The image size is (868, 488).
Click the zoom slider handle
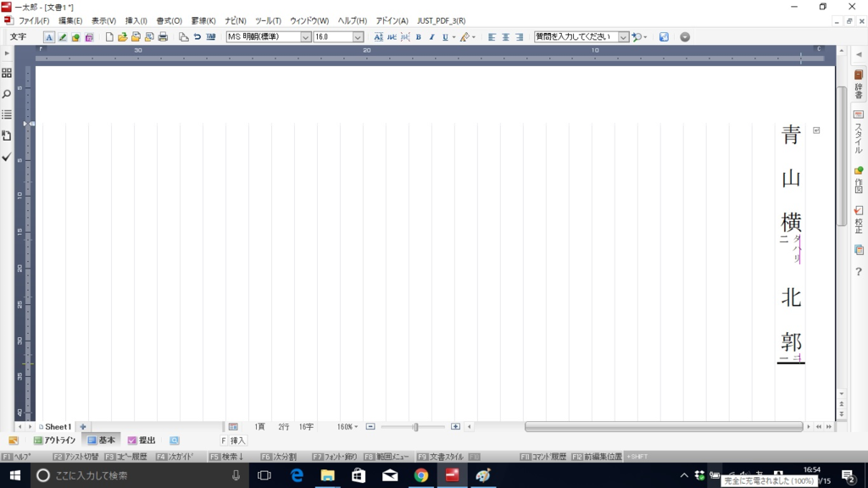(415, 427)
